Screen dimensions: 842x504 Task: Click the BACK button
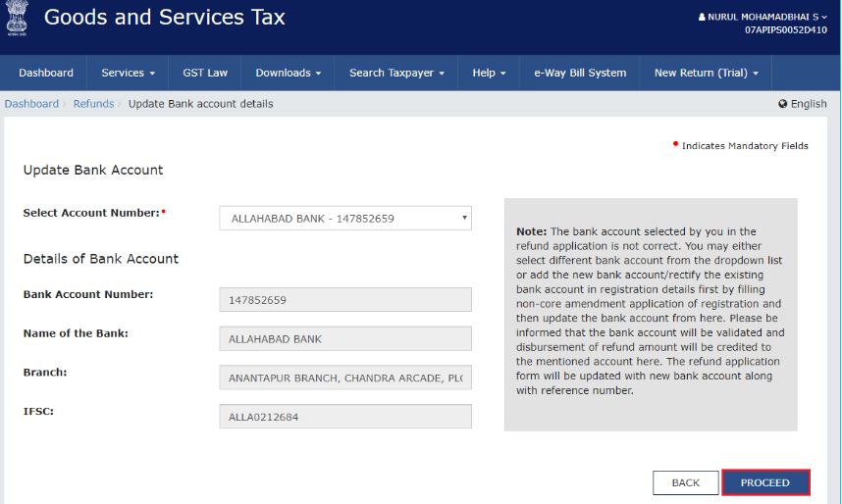click(x=686, y=482)
